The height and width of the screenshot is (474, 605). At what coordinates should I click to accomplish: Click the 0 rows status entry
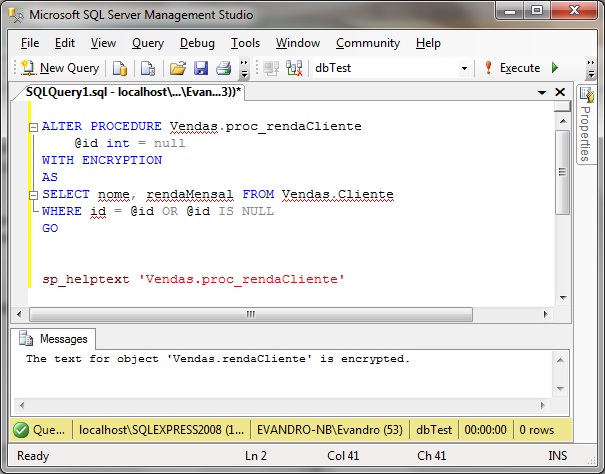pyautogui.click(x=536, y=430)
